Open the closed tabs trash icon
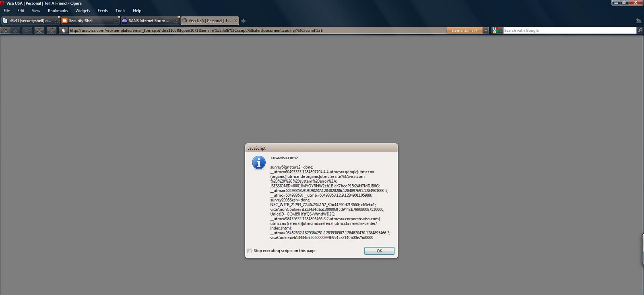The image size is (644, 295). [x=638, y=21]
